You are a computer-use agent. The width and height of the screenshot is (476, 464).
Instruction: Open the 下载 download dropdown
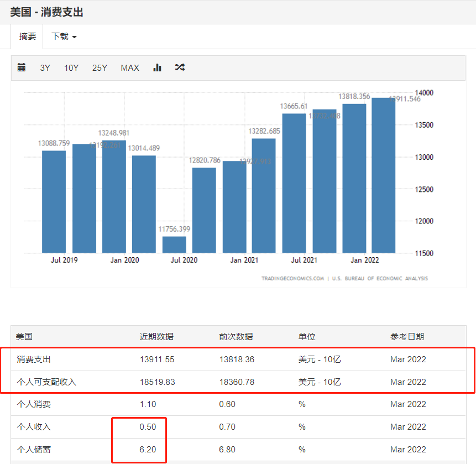[59, 37]
